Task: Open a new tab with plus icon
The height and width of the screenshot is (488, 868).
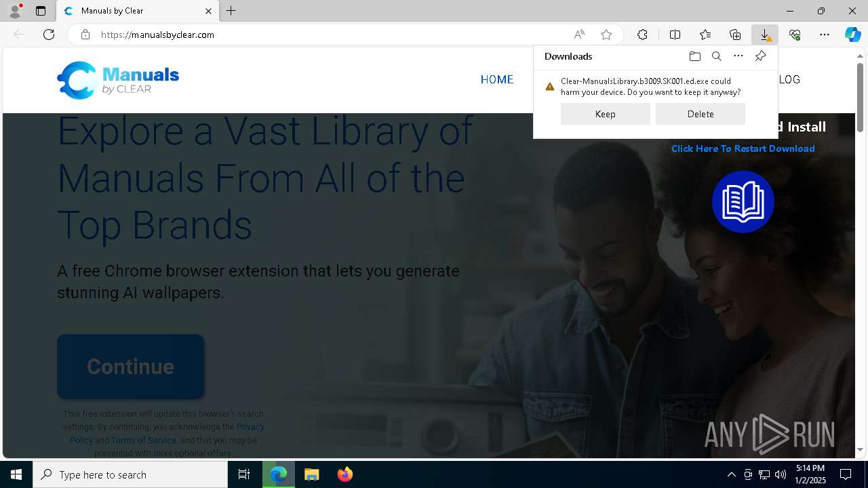Action: point(231,11)
